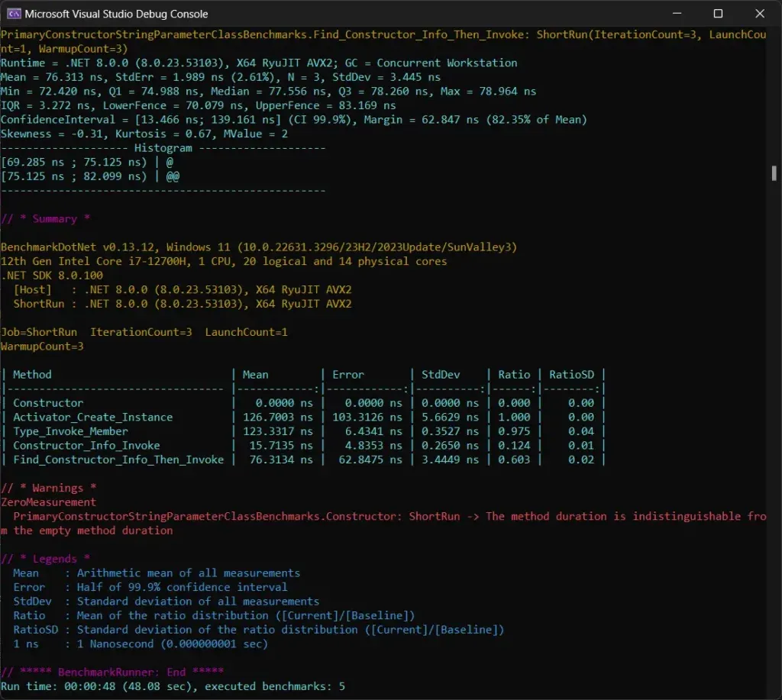Click the error value '103.3126 ns'
Viewport: 782px width, 700px height.
tap(367, 417)
